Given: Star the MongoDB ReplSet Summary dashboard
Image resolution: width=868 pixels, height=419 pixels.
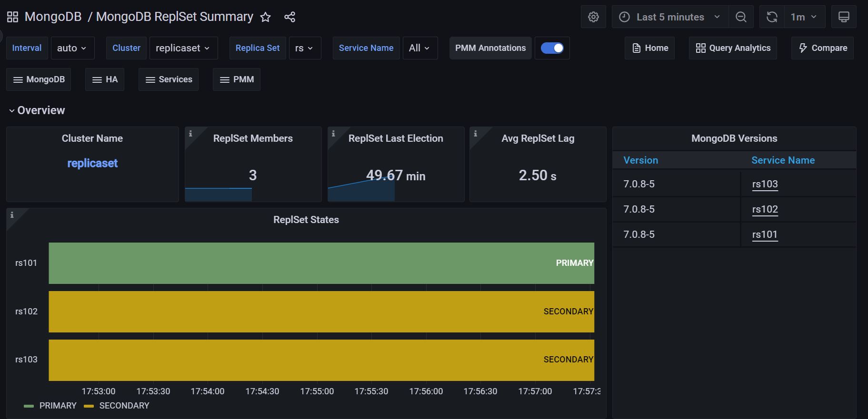Looking at the screenshot, I should coord(266,17).
